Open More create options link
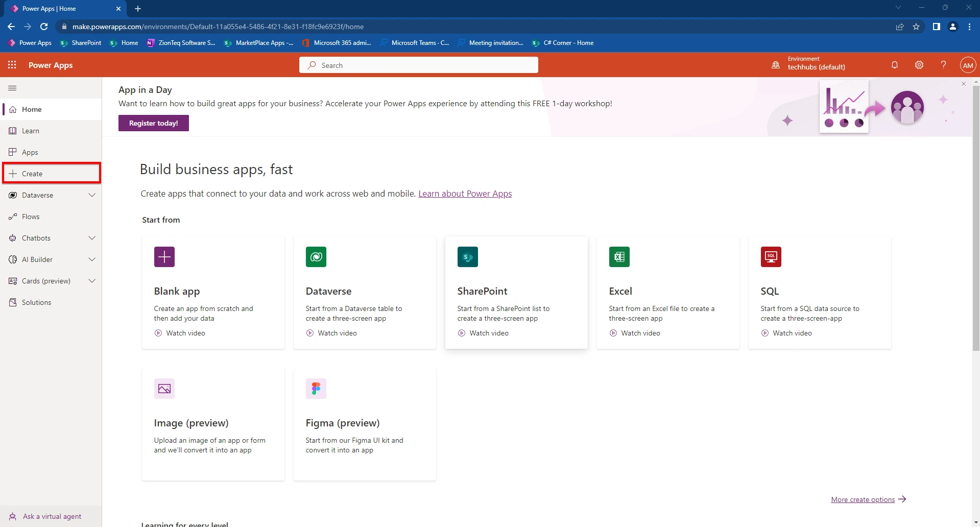 [868, 499]
